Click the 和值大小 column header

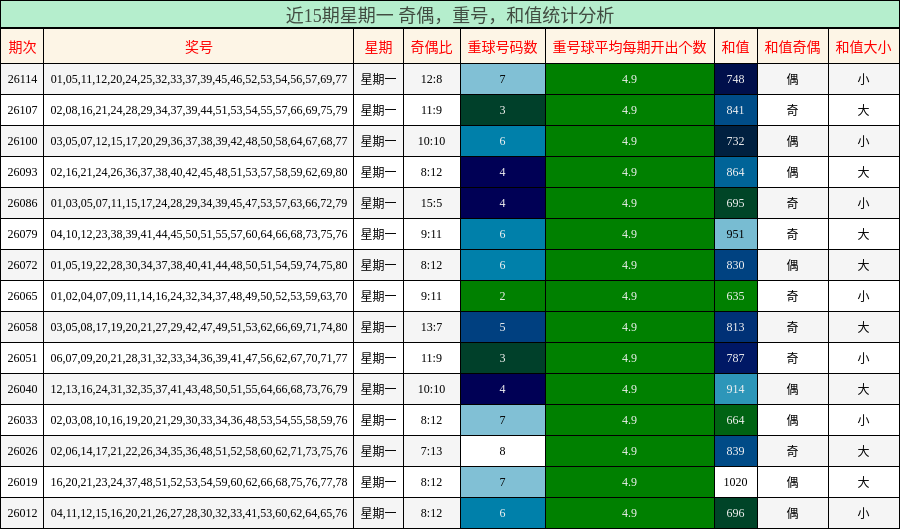pos(863,47)
